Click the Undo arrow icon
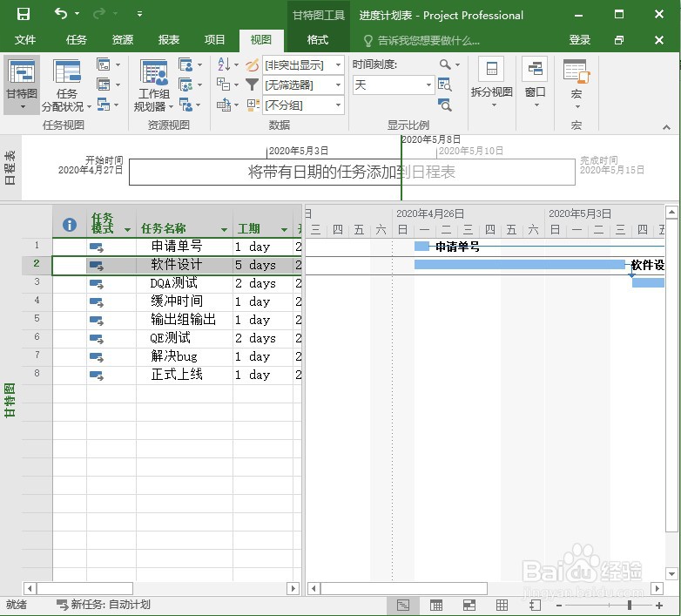The width and height of the screenshot is (681, 616). tap(60, 14)
